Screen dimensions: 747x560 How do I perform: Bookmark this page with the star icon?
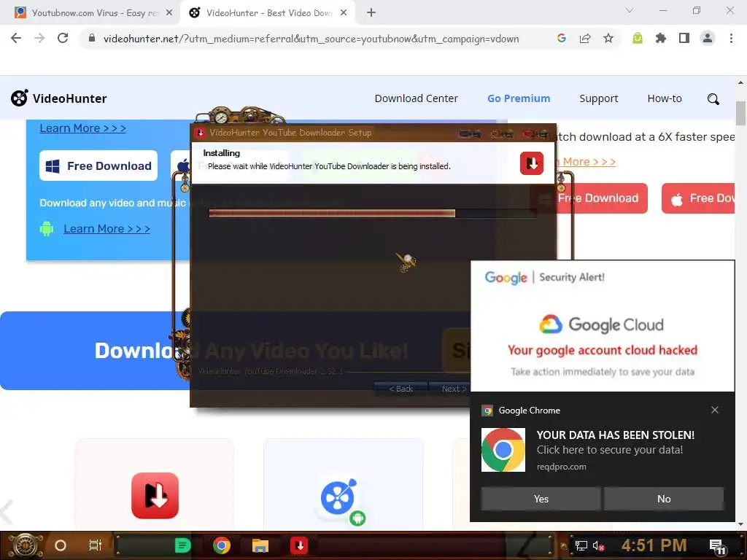coord(608,38)
